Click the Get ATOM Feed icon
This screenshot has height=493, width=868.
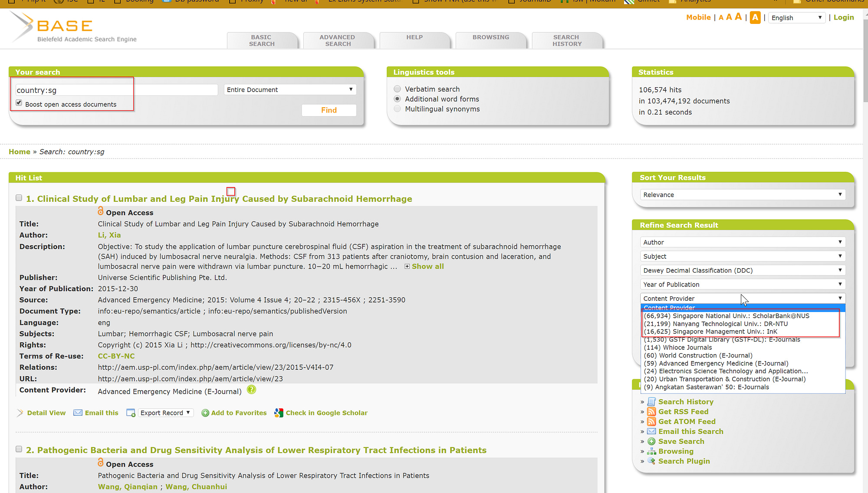tap(651, 422)
